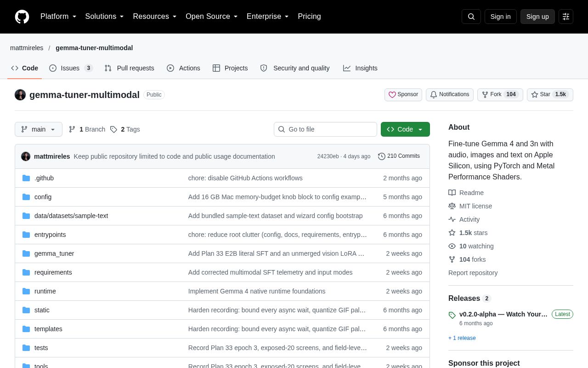Click the Sponsor button

coord(403,95)
